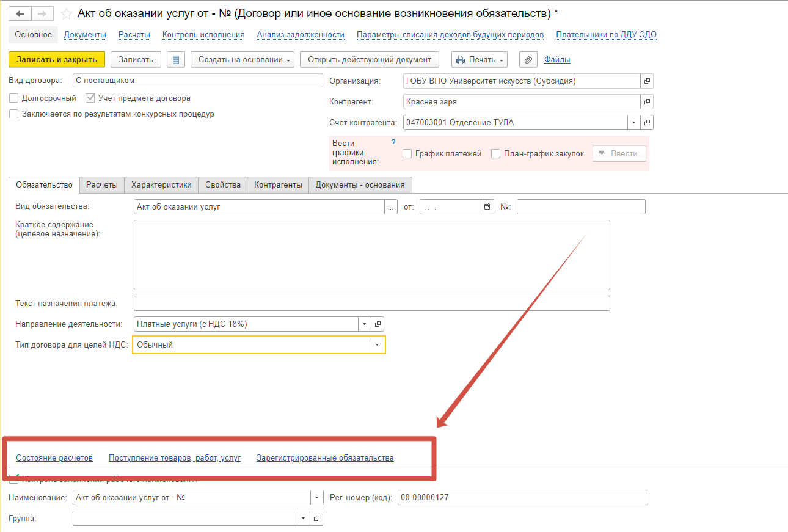This screenshot has height=532, width=788.
Task: Open Организация field's open-form icon
Action: (x=647, y=81)
